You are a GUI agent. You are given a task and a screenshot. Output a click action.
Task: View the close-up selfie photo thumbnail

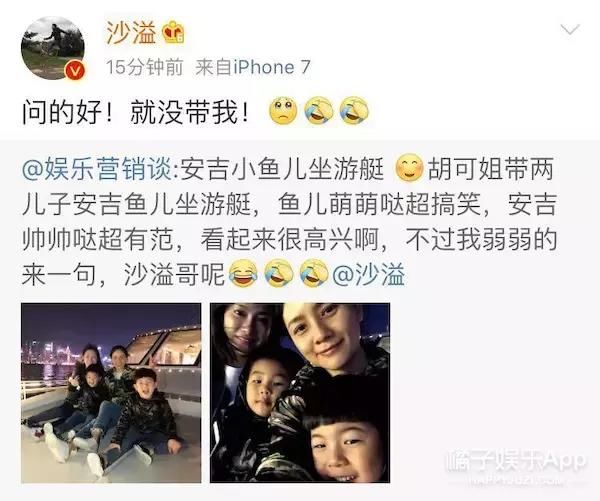coord(300,393)
